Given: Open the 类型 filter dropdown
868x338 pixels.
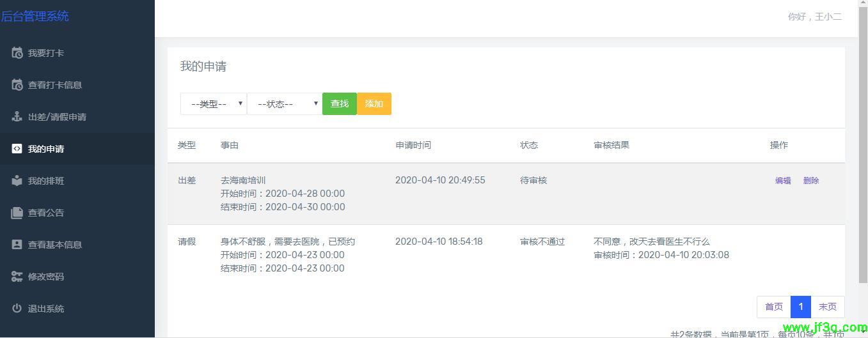Looking at the screenshot, I should (x=213, y=104).
